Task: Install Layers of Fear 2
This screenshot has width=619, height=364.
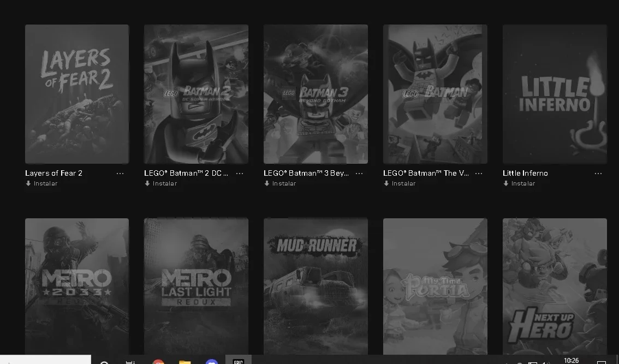Action: [x=42, y=183]
